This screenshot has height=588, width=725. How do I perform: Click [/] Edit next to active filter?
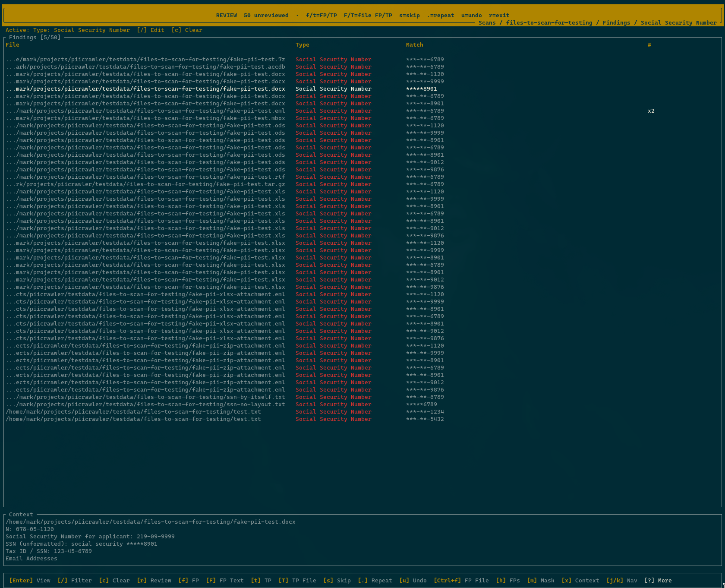151,30
